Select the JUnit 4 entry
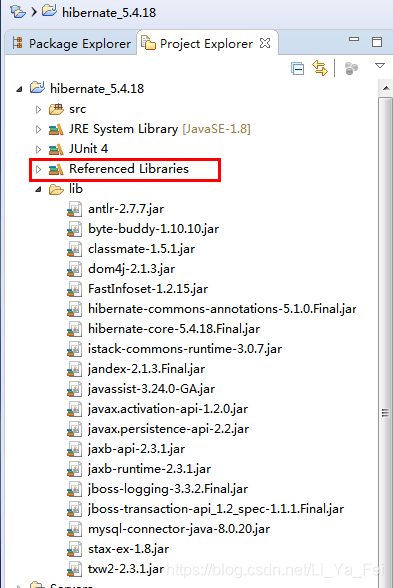Screen dimensions: 393x588 point(88,149)
